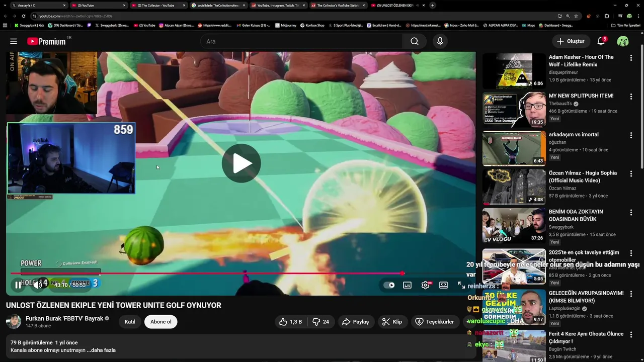Open the Maps bookmark
Image resolution: width=644 pixels, height=362 pixels.
(x=528, y=25)
